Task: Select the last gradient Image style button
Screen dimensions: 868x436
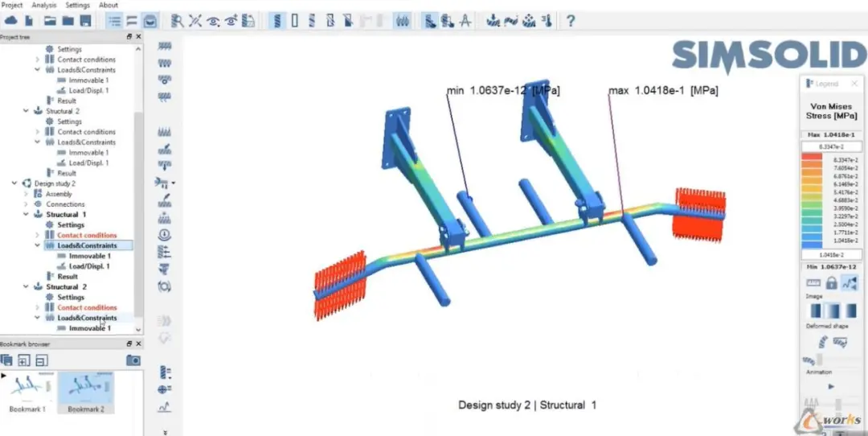Action: (851, 311)
